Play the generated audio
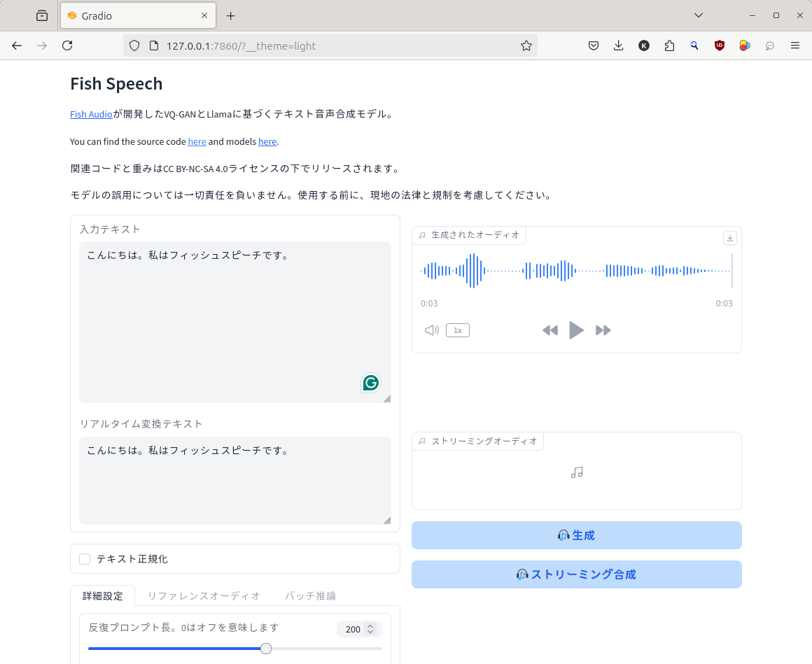The image size is (812, 664). pyautogui.click(x=576, y=330)
